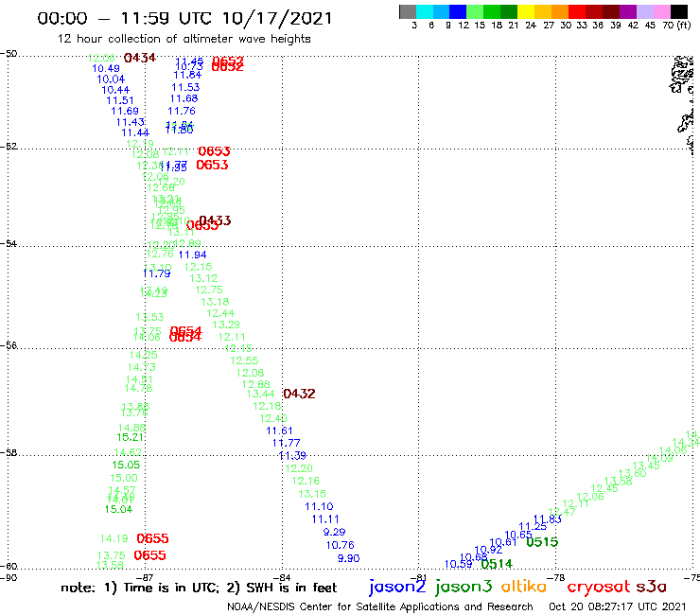
Task: Click the 13.12 wave height value
Action: coord(203,278)
